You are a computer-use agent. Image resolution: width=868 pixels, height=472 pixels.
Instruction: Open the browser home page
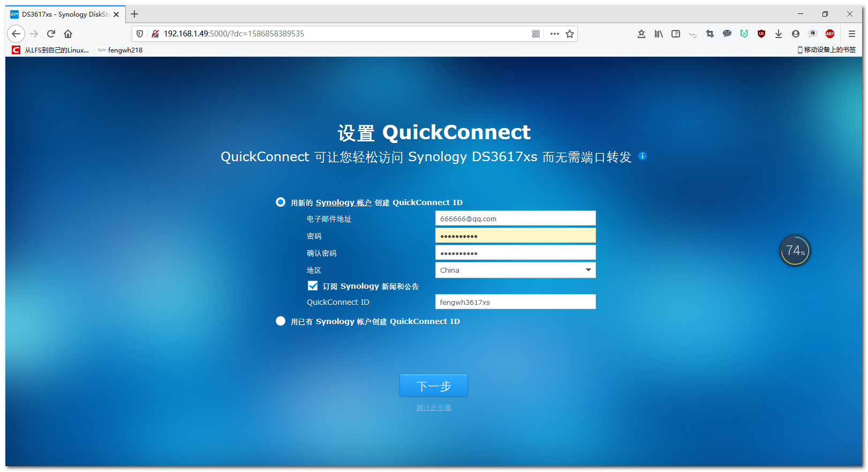(68, 34)
